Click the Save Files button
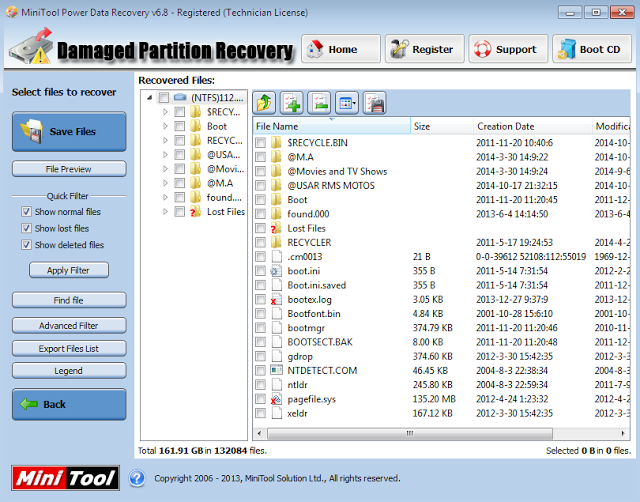640x502 pixels. point(69,131)
